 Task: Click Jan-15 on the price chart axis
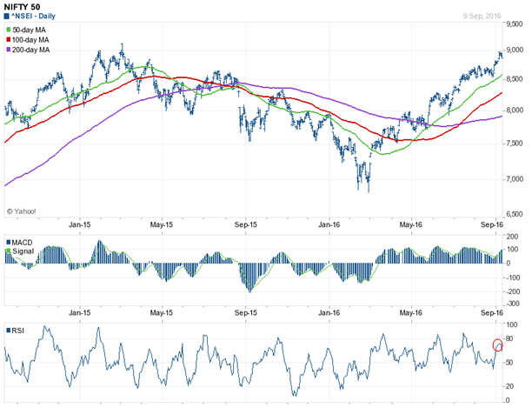click(x=80, y=224)
